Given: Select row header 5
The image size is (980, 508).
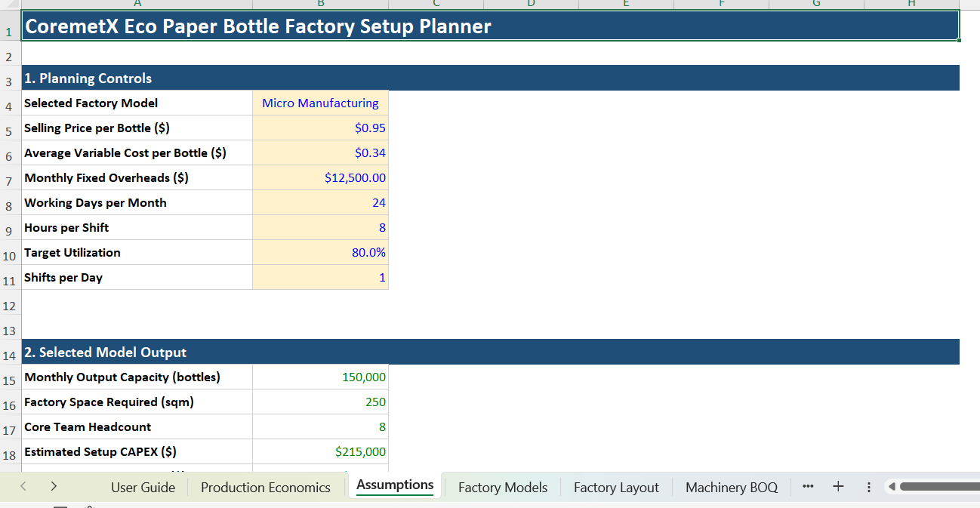Looking at the screenshot, I should pos(11,130).
